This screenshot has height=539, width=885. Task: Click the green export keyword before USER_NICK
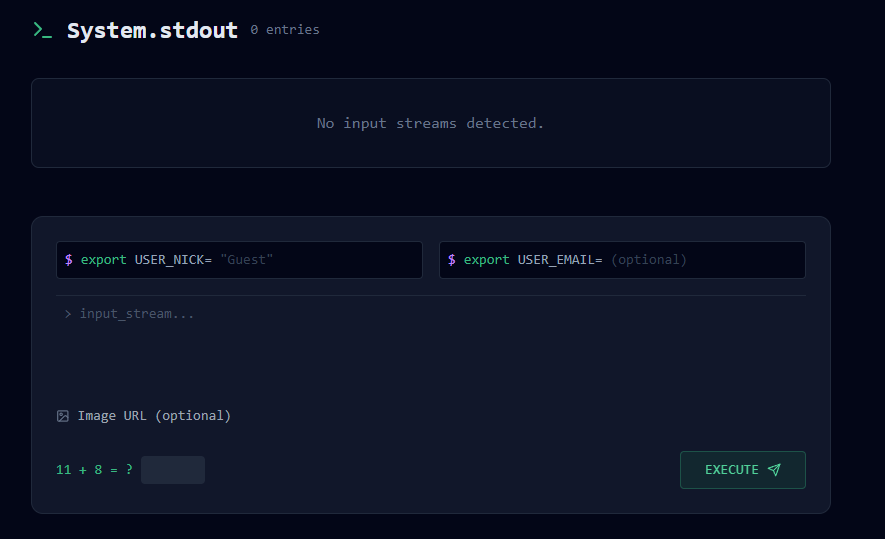[103, 260]
